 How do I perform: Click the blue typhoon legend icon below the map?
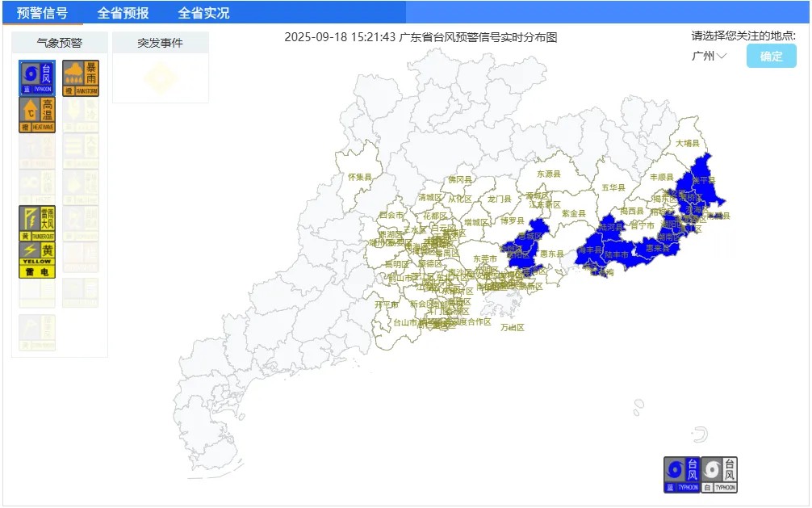[x=683, y=474]
